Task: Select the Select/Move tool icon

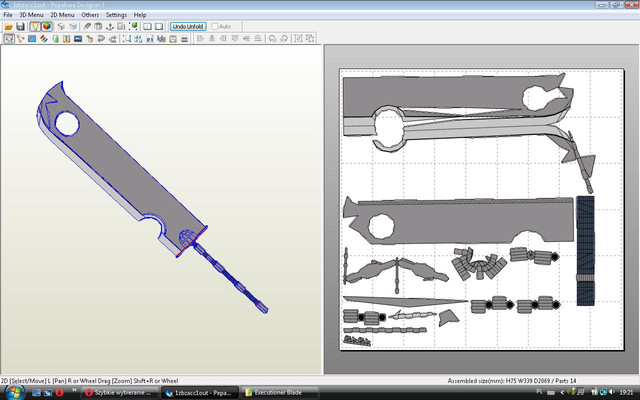Action: coord(8,39)
